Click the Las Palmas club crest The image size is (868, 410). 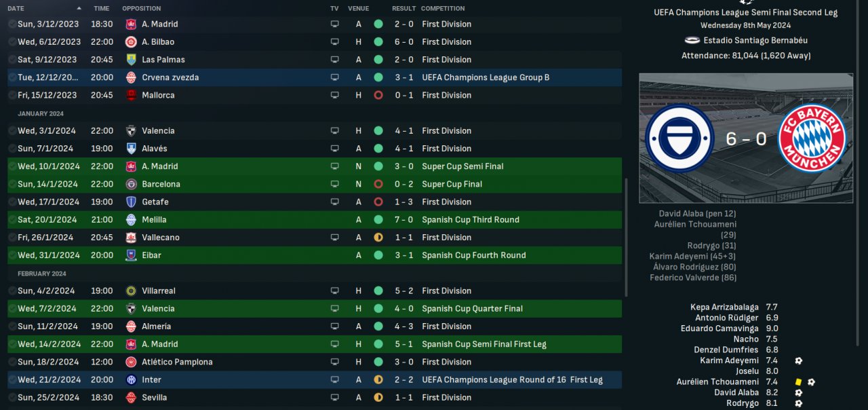pyautogui.click(x=131, y=60)
